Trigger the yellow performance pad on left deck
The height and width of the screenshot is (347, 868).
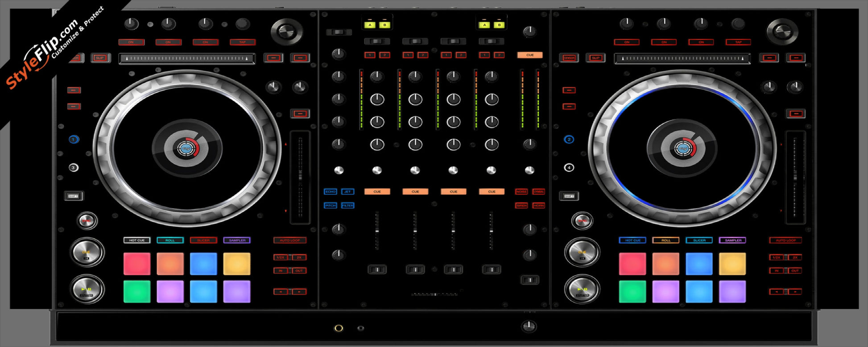237,264
